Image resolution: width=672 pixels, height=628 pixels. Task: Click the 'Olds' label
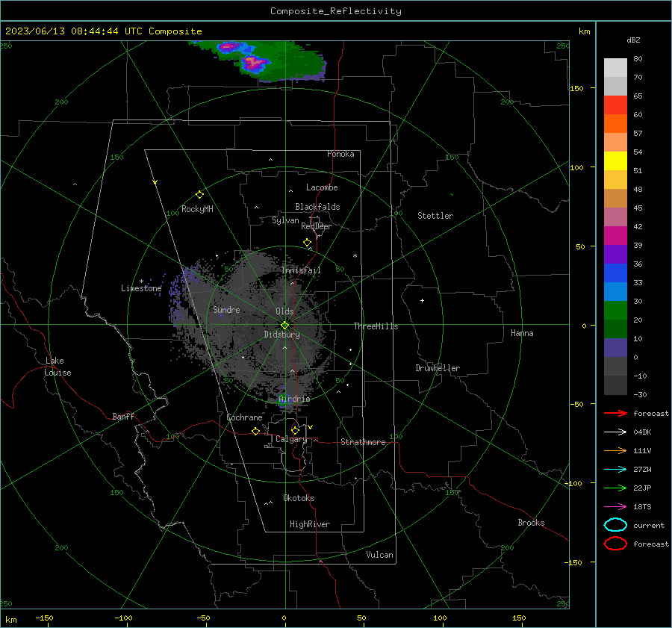tap(284, 311)
